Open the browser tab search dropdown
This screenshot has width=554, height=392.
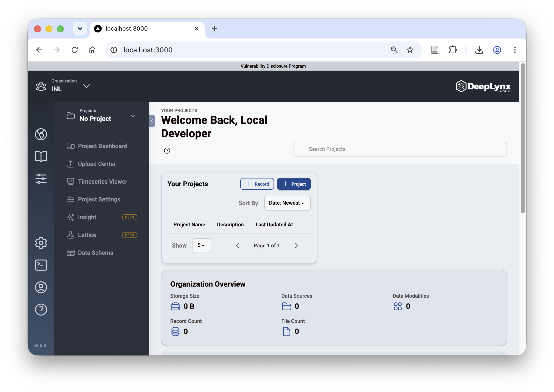[80, 29]
